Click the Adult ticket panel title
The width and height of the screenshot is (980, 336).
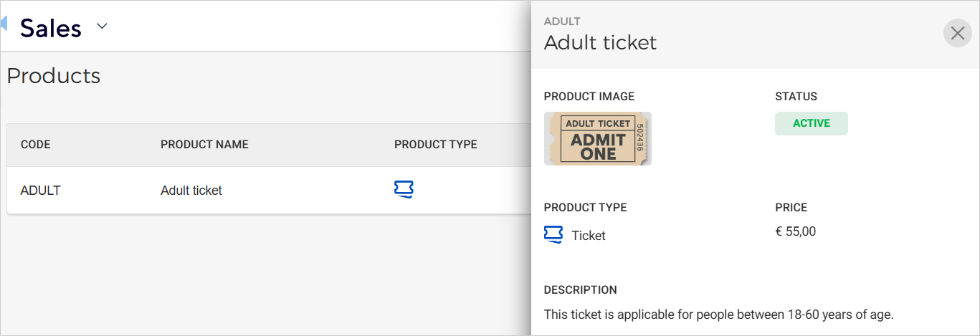pos(600,43)
